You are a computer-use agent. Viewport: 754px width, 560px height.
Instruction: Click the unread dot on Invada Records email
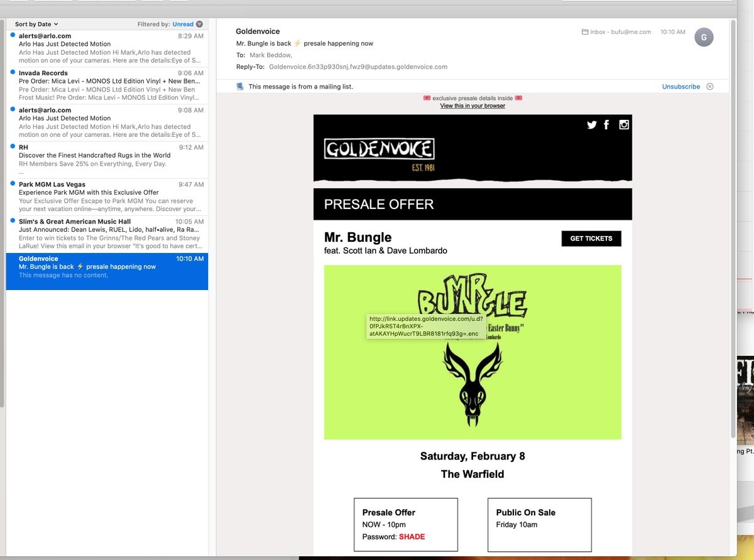point(13,73)
